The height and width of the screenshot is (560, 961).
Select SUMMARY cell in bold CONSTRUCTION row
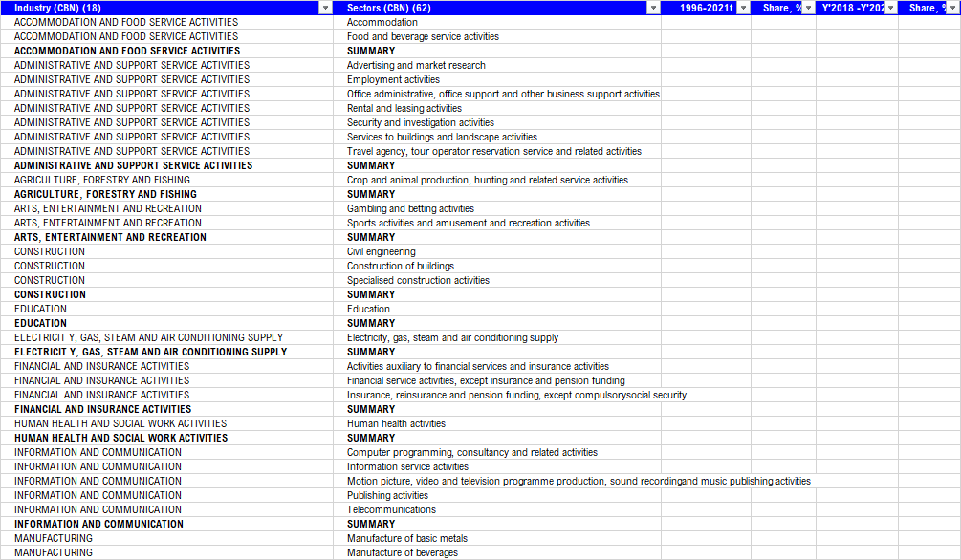tap(497, 294)
